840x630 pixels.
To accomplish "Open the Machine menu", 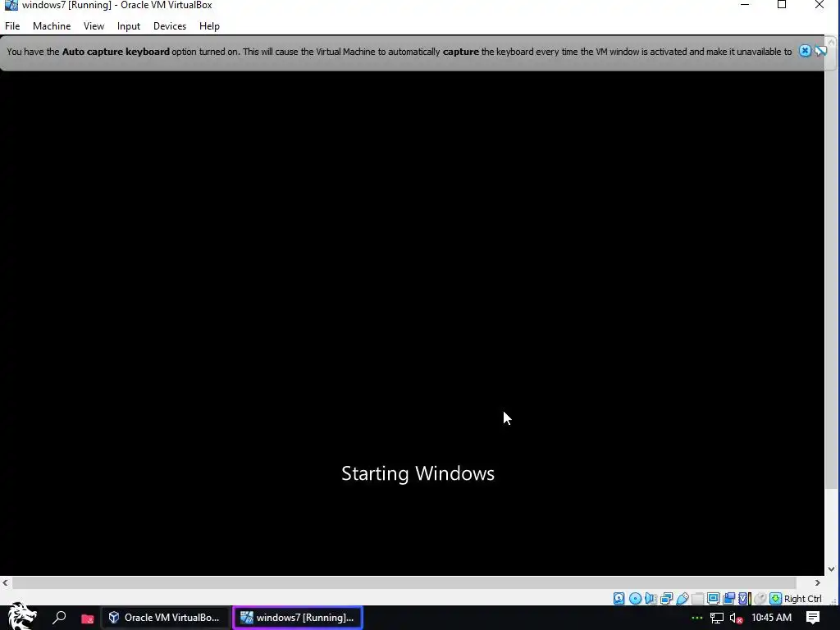I will pyautogui.click(x=52, y=25).
